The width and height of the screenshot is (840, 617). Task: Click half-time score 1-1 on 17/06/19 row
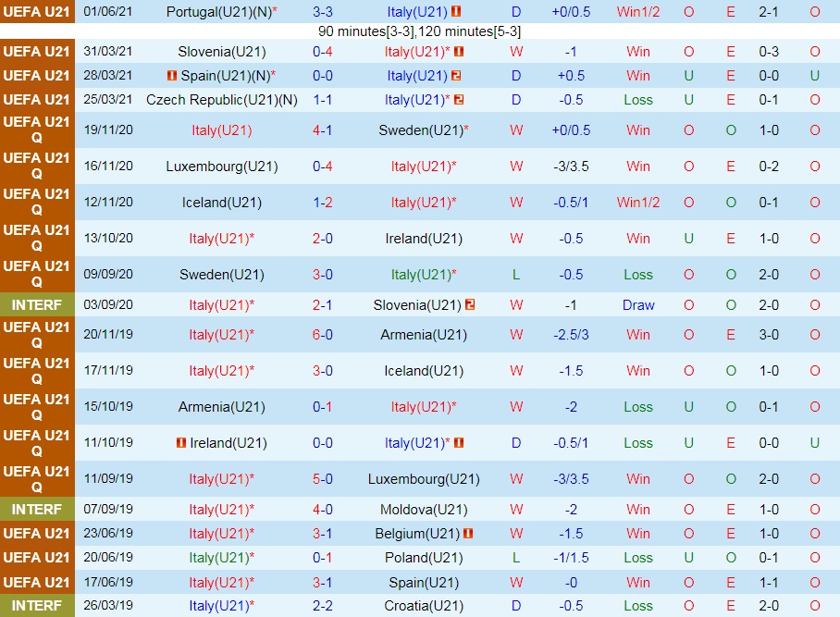click(768, 582)
